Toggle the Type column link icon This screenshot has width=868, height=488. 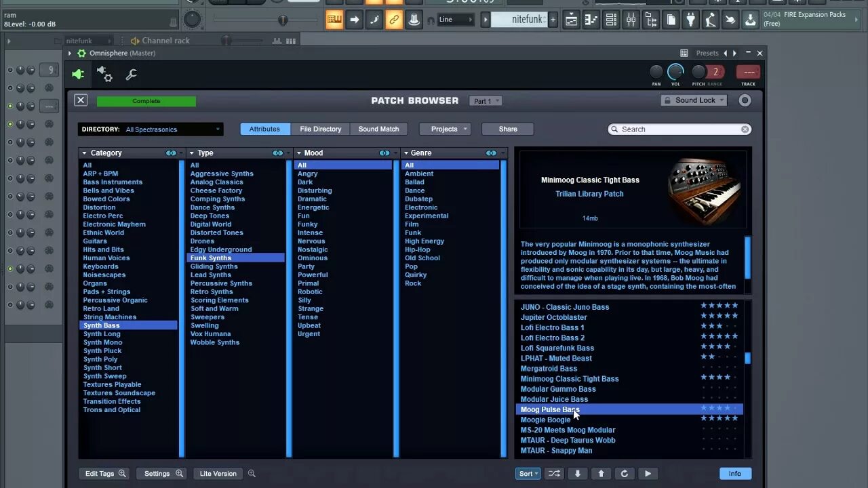277,153
